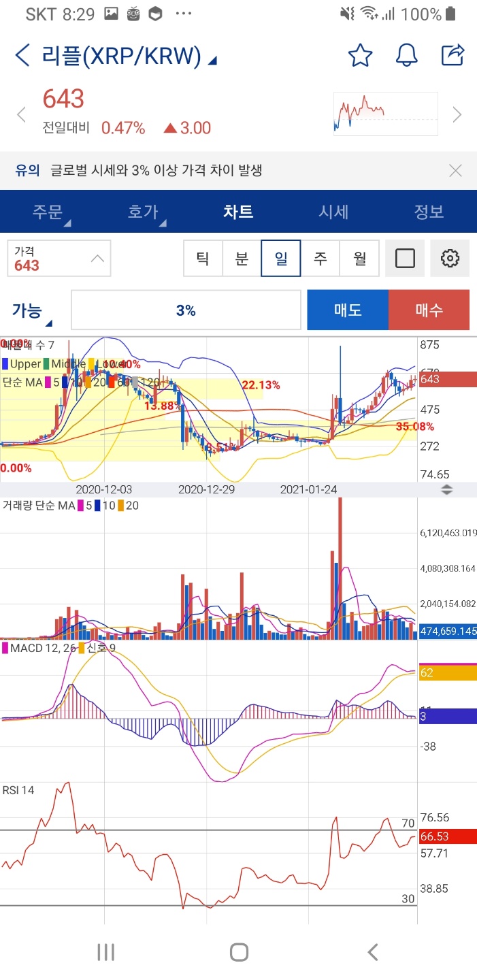The height and width of the screenshot is (980, 477).
Task: Add XRP to favorites with star icon
Action: pos(360,55)
